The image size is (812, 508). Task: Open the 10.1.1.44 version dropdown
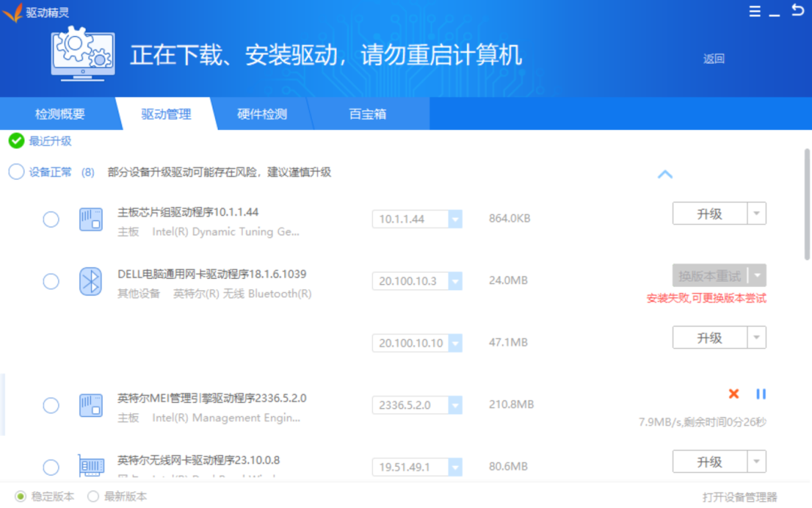[455, 219]
